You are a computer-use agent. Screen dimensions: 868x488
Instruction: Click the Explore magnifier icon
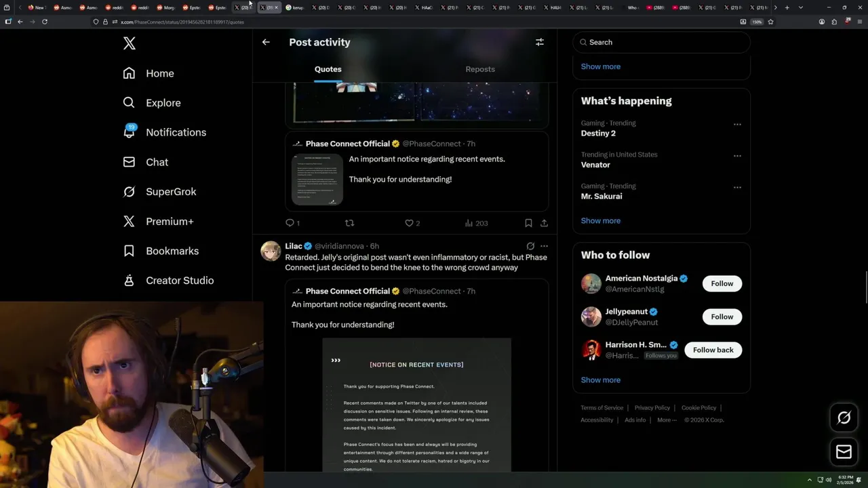tap(129, 103)
